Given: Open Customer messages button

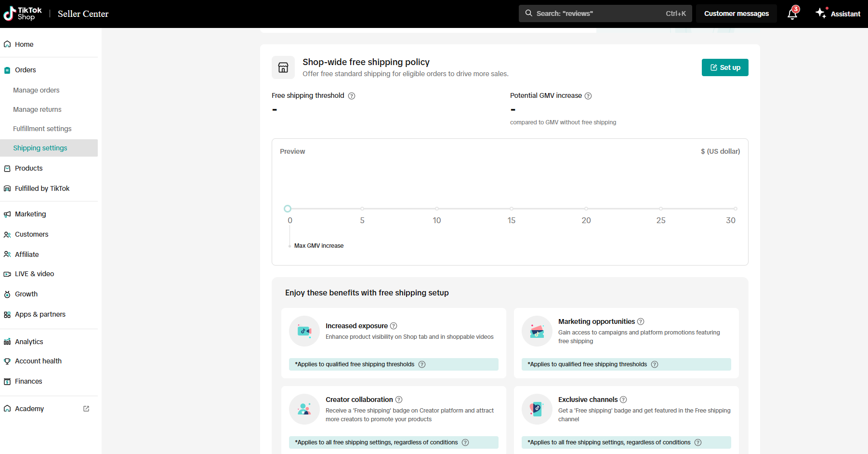Looking at the screenshot, I should pyautogui.click(x=736, y=13).
